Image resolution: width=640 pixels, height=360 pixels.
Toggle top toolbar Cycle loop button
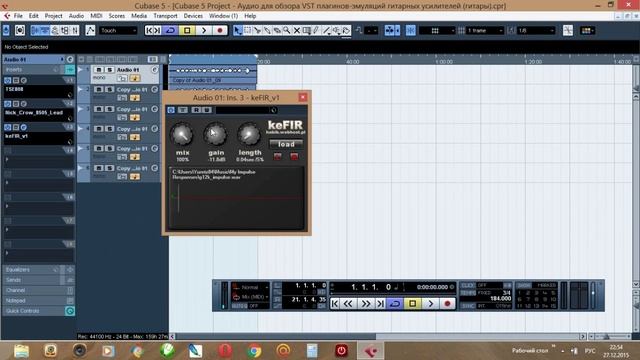[170, 31]
